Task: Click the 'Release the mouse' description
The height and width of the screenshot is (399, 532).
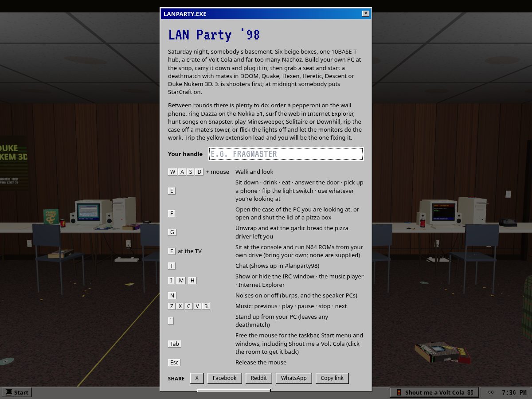Action: coord(261,362)
